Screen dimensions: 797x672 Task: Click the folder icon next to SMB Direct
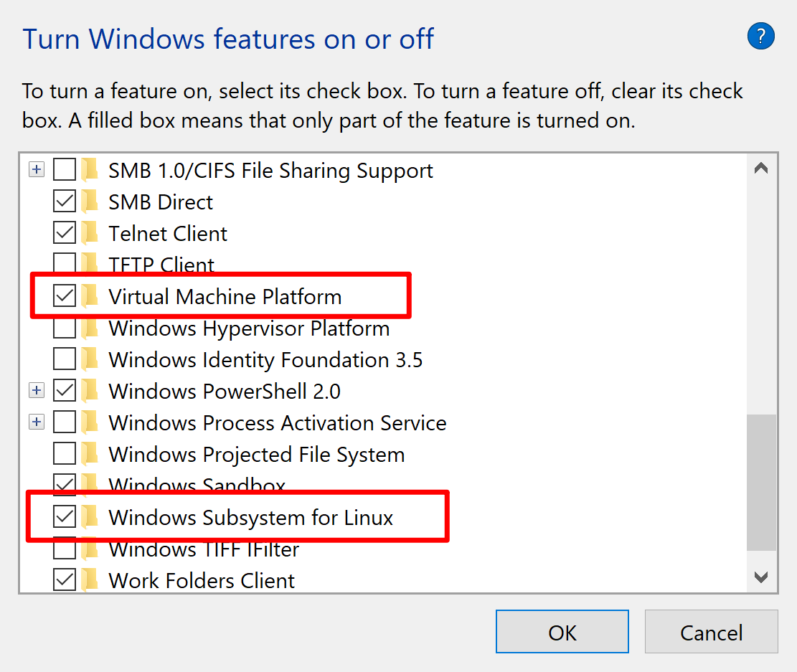coord(90,202)
